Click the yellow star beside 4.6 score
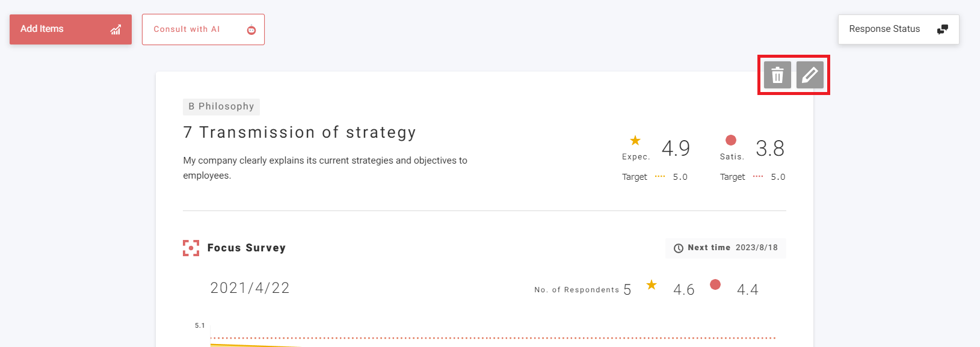980x347 pixels. [652, 285]
